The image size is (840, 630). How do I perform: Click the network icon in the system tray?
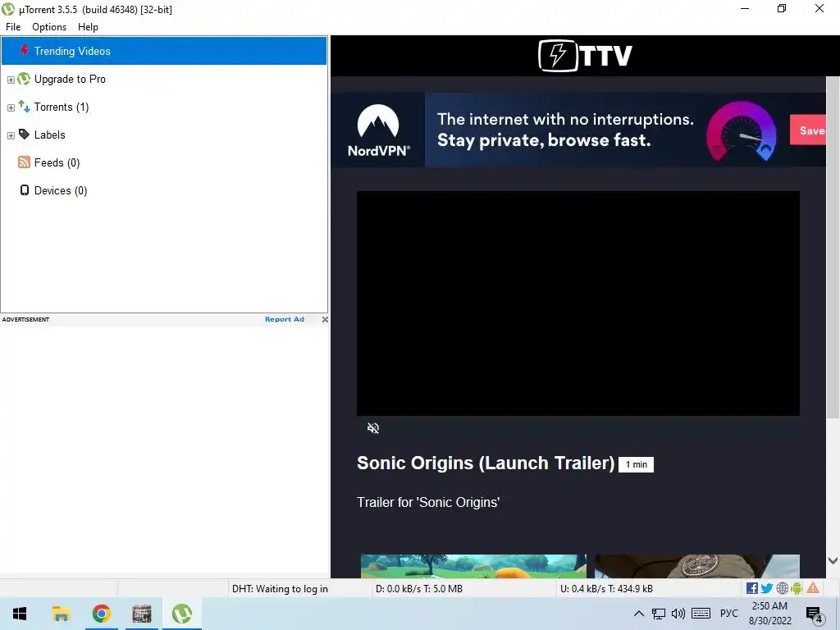(659, 614)
